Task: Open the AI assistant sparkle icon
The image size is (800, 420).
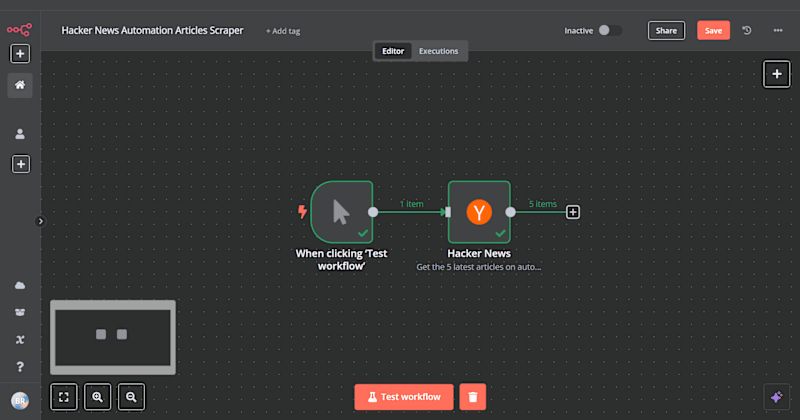Action: coord(777,397)
